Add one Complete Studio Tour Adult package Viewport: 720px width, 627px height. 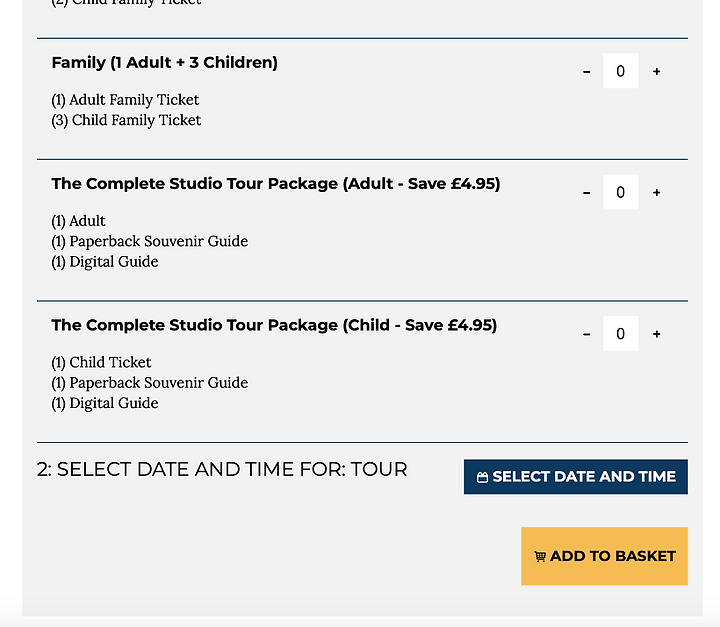(x=657, y=192)
